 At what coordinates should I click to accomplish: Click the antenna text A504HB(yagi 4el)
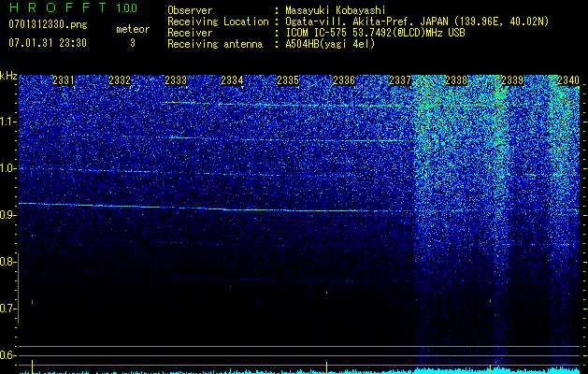(330, 44)
